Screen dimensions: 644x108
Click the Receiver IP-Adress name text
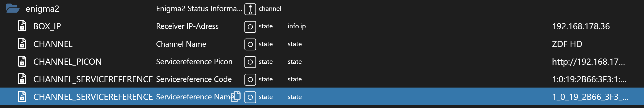coord(187,26)
